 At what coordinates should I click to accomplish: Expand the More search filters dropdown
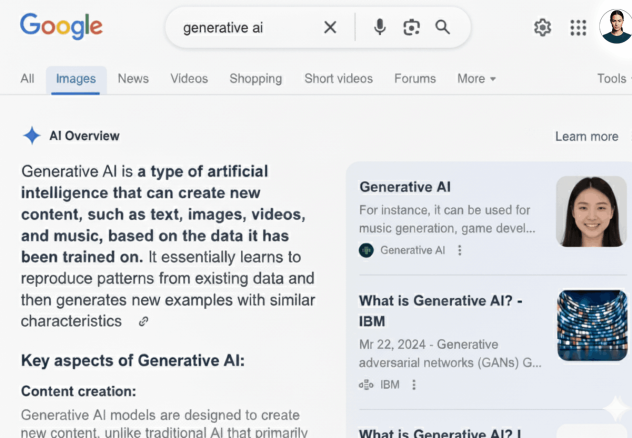point(476,79)
